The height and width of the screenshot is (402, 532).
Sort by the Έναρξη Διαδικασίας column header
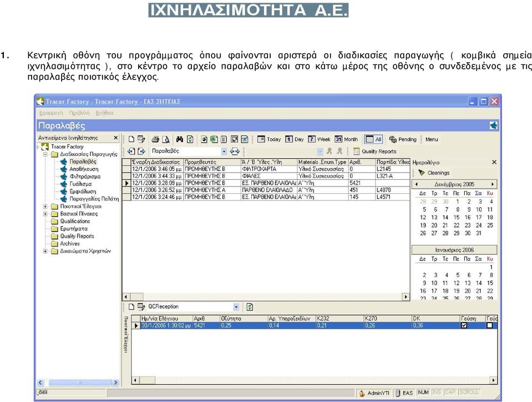point(158,162)
